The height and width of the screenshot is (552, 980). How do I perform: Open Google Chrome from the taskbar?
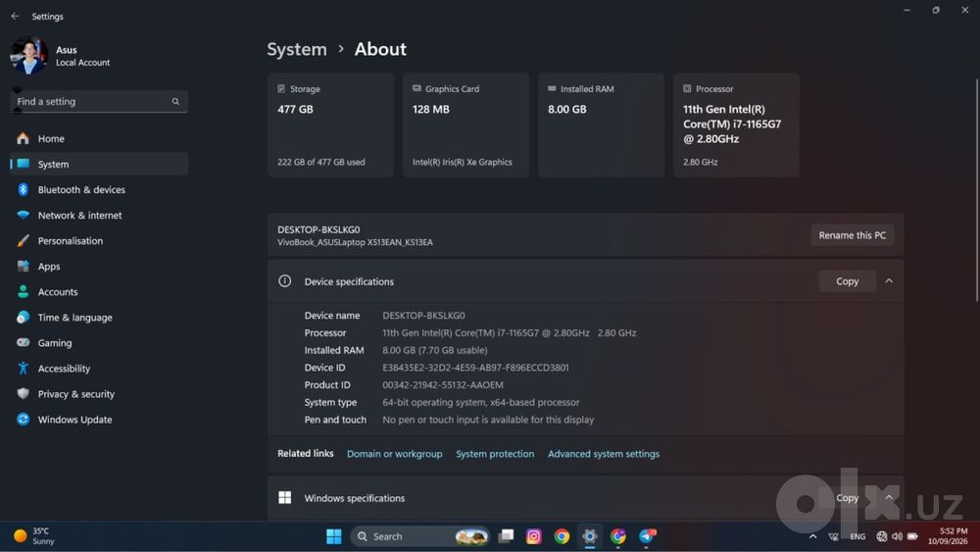[562, 536]
